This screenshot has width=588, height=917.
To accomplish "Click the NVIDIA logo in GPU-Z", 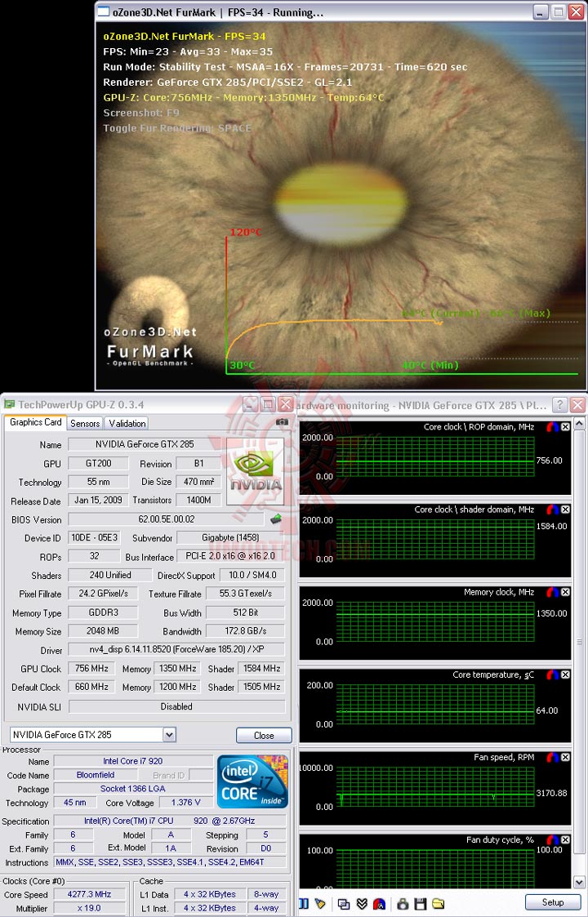I will click(x=255, y=471).
